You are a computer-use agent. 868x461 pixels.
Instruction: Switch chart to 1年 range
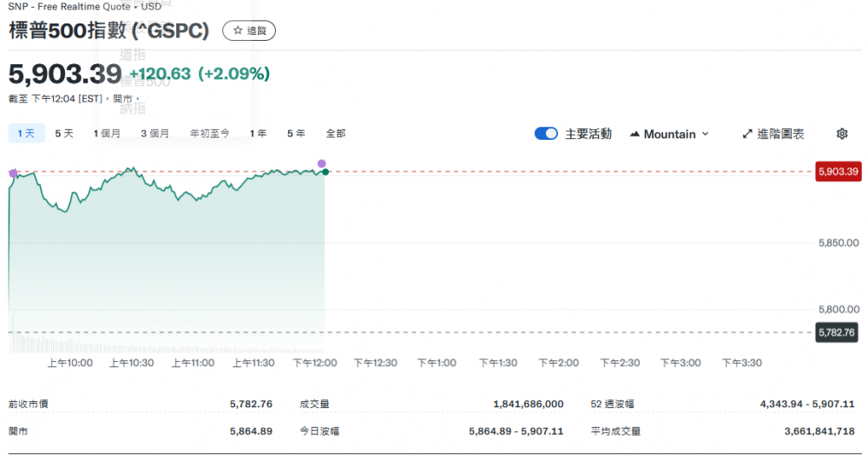258,133
